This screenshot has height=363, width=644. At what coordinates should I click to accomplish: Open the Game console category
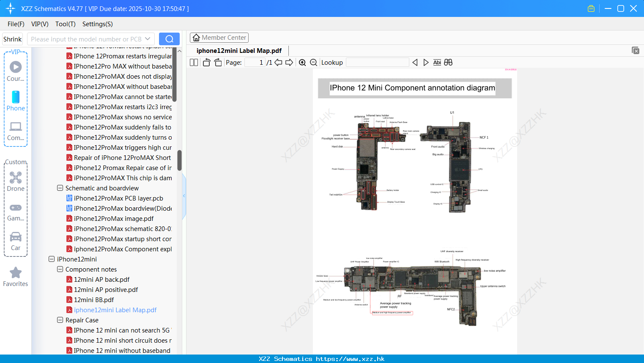(16, 212)
